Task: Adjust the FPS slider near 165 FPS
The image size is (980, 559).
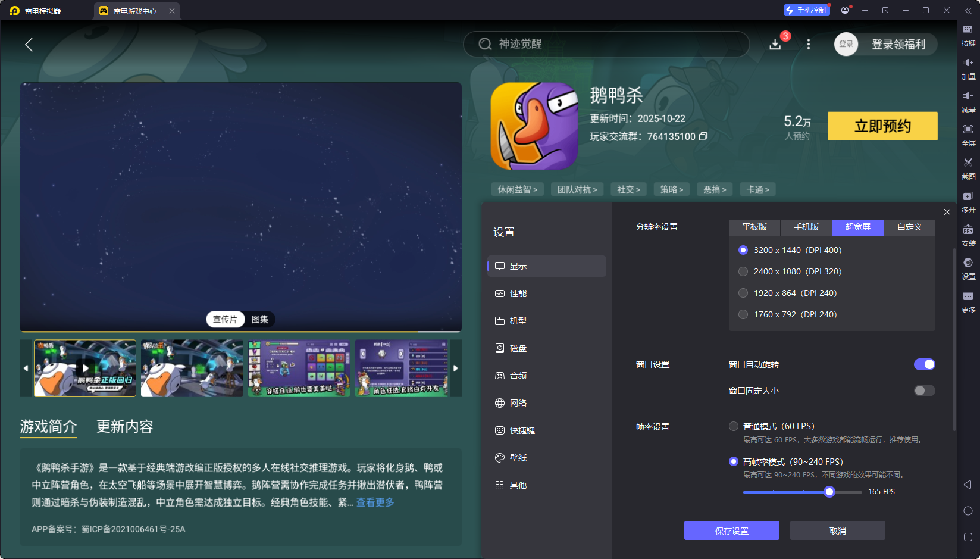Action: pyautogui.click(x=830, y=492)
